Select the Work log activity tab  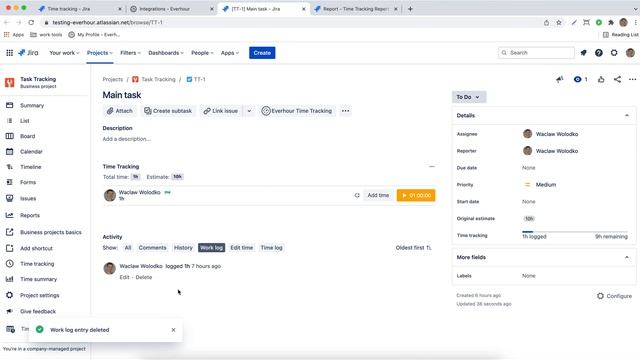(211, 248)
